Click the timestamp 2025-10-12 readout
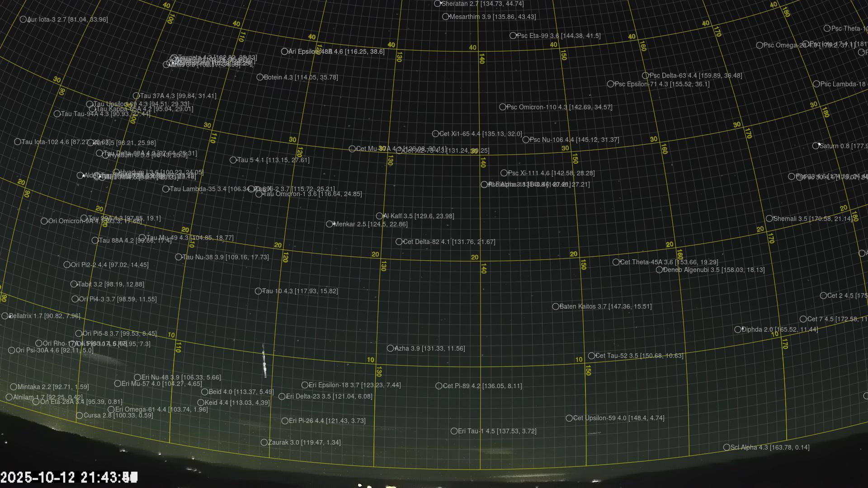The width and height of the screenshot is (868, 488). point(69,477)
